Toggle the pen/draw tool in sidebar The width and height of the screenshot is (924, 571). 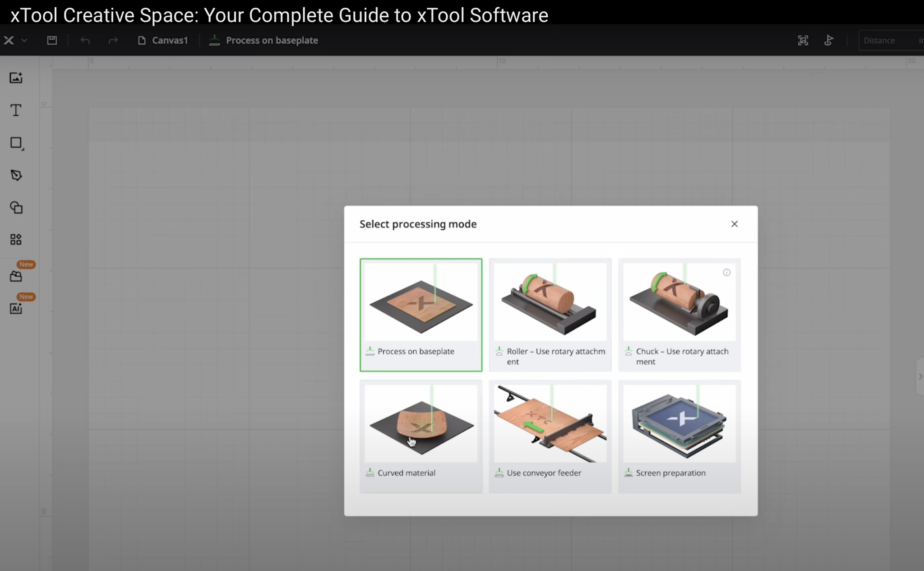pyautogui.click(x=16, y=176)
